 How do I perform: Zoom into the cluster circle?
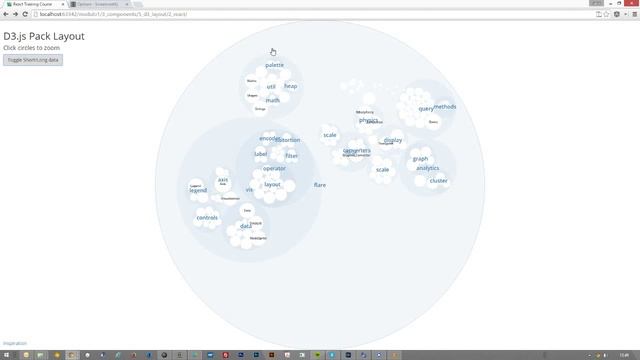[x=438, y=180]
